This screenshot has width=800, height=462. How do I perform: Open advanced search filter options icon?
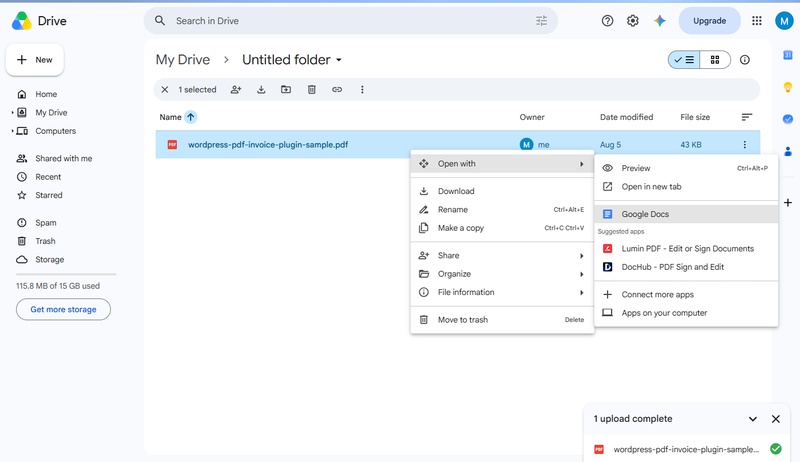(x=541, y=21)
